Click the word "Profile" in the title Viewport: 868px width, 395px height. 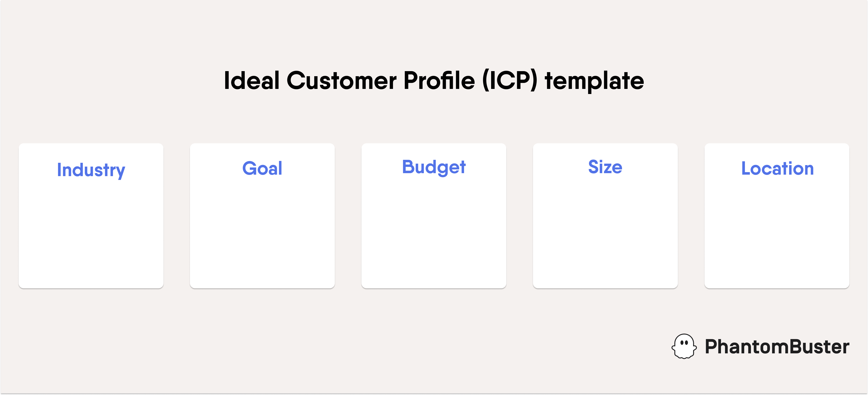point(439,81)
